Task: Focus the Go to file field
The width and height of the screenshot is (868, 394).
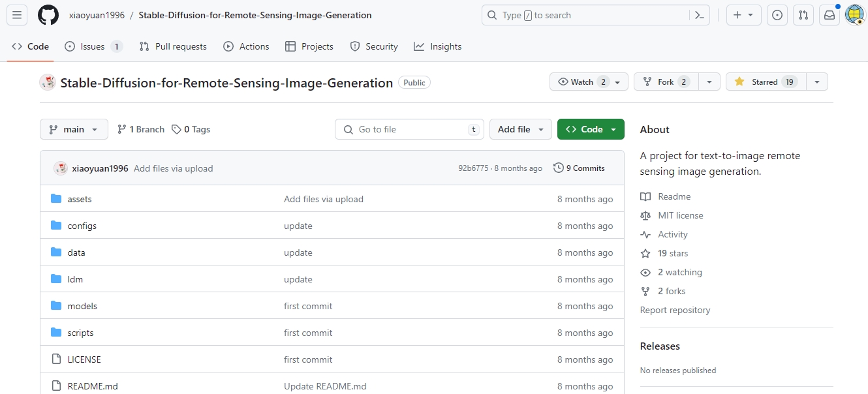Action: [409, 129]
